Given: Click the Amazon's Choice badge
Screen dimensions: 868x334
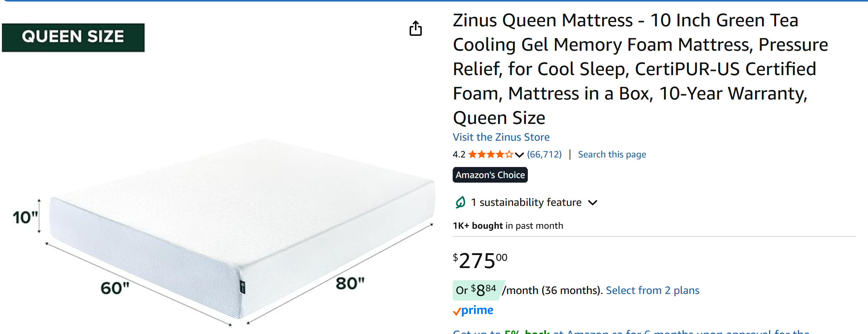Looking at the screenshot, I should (x=490, y=175).
